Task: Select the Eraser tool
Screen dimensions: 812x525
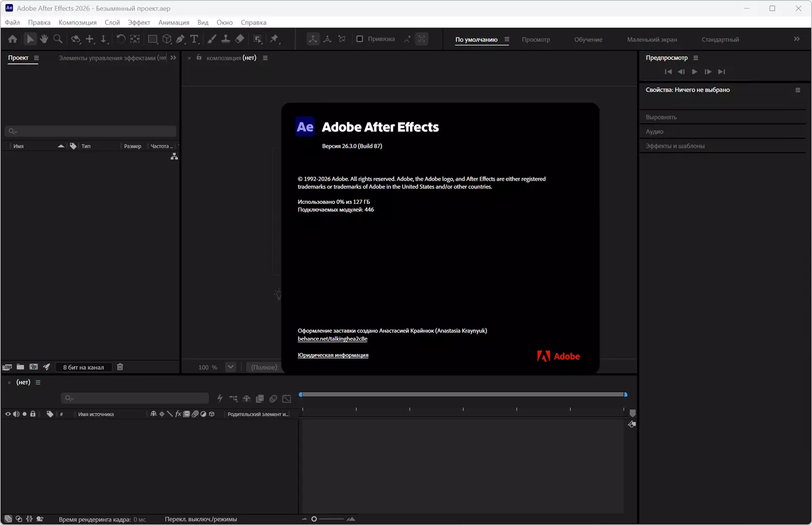Action: tap(240, 39)
